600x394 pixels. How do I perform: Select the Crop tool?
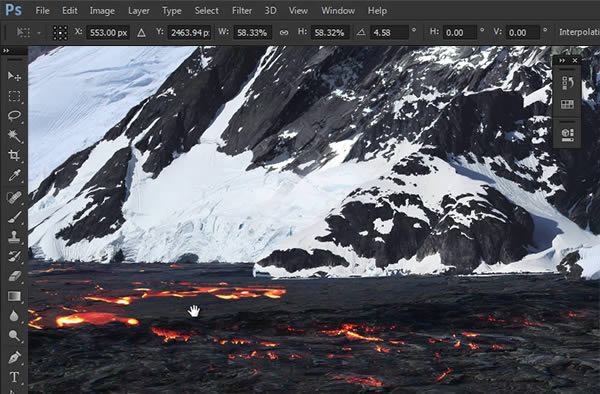tap(14, 155)
